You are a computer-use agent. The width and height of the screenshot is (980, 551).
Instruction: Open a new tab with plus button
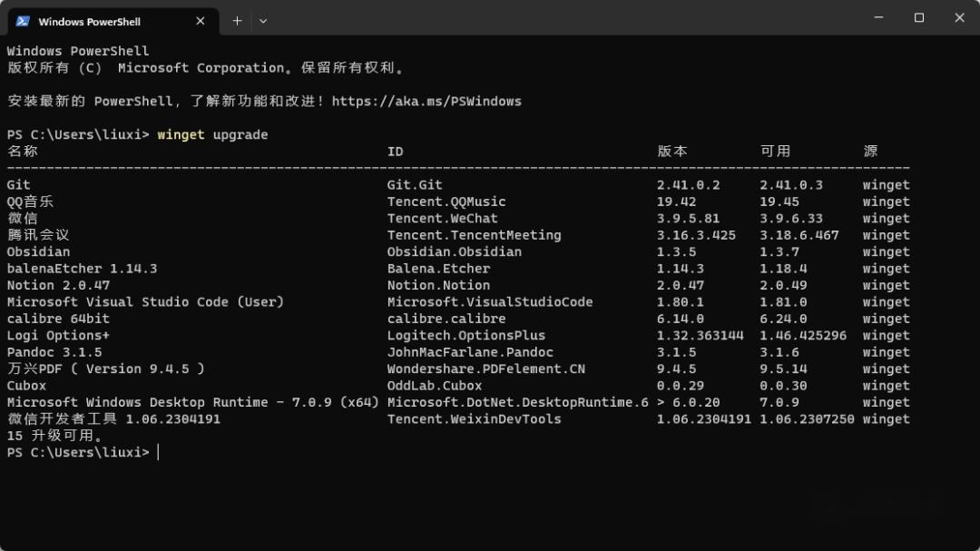pos(238,21)
